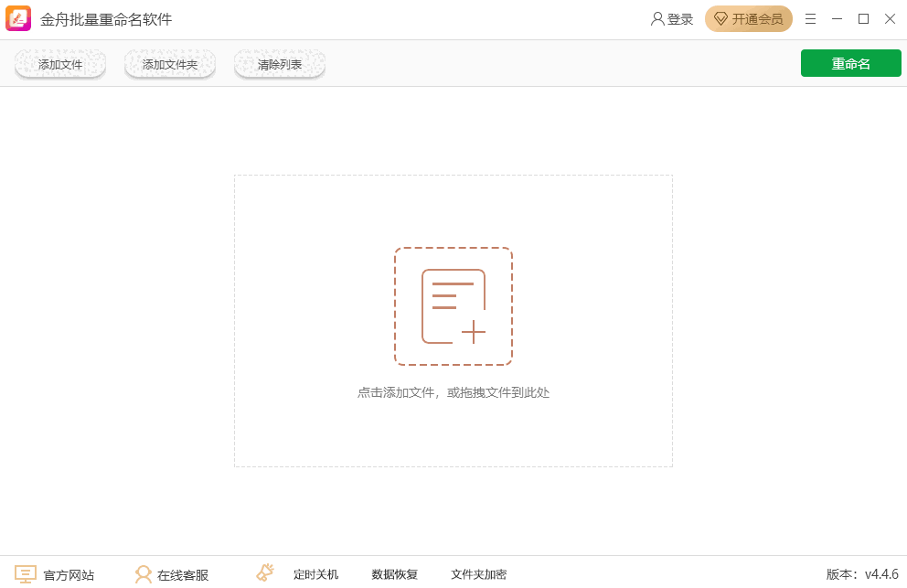This screenshot has width=907, height=588.
Task: Open the 定时关机 timed shutdown link
Action: (x=315, y=574)
